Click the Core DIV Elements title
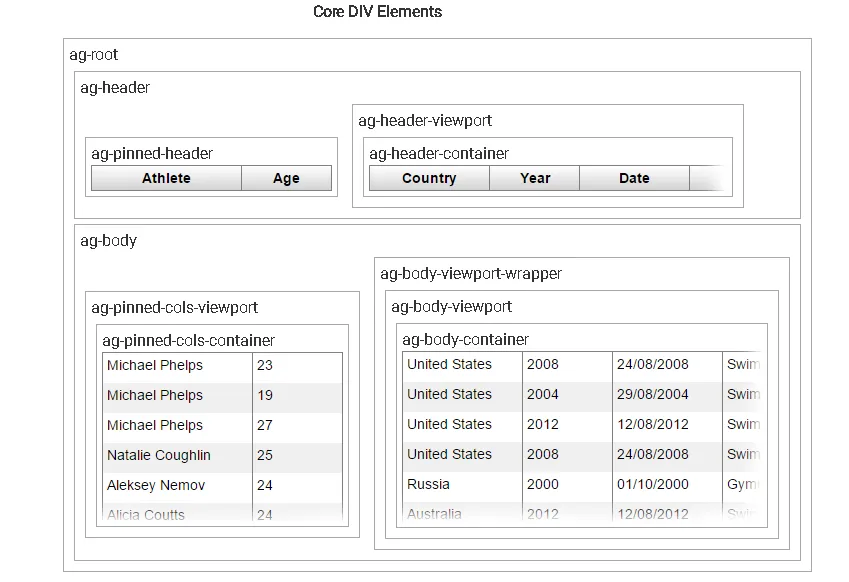This screenshot has height=582, width=849. 377,12
